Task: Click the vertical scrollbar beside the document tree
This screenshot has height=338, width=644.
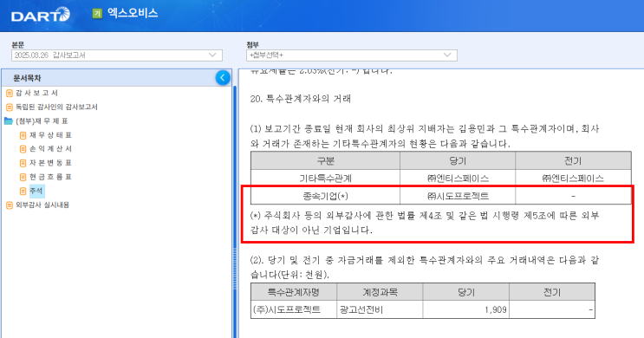Action: coord(235,211)
